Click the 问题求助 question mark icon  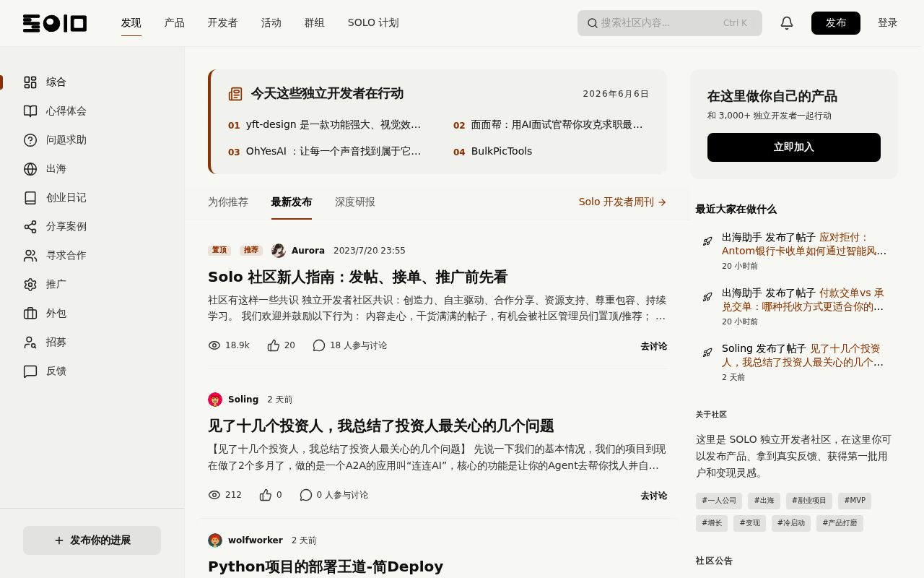30,140
